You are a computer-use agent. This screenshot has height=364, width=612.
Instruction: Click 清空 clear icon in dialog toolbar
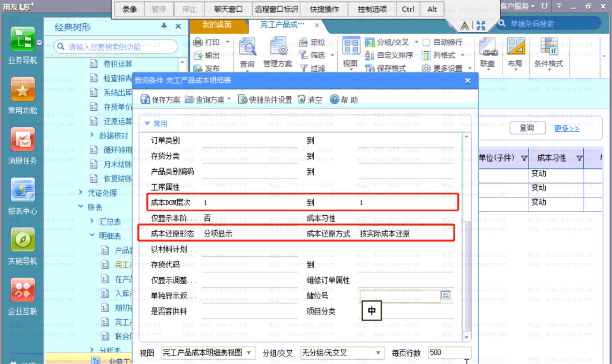click(x=301, y=100)
